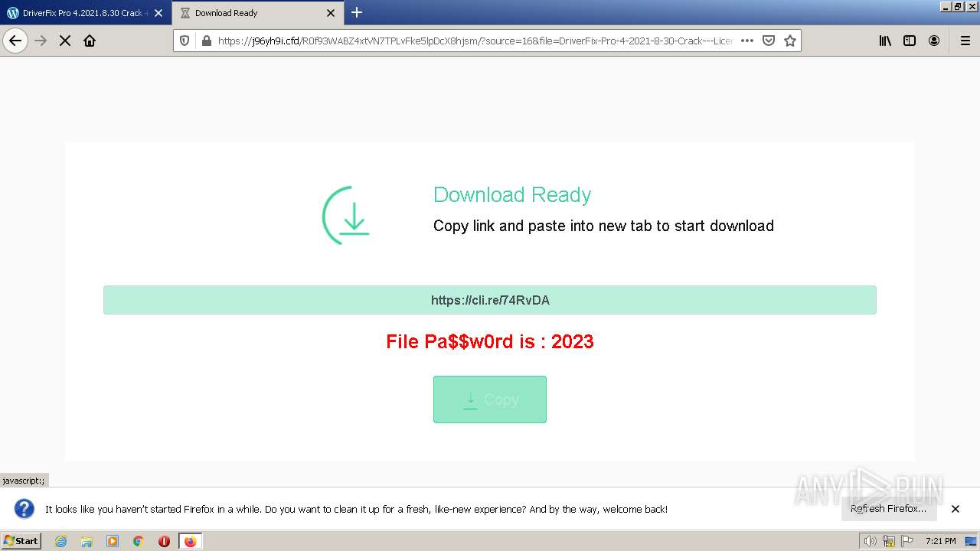Click the Refresh Firefox button
The height and width of the screenshot is (551, 980).
tap(888, 508)
